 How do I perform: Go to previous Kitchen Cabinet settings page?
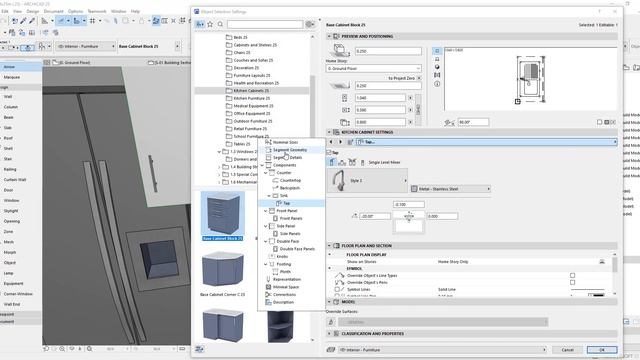tap(331, 142)
